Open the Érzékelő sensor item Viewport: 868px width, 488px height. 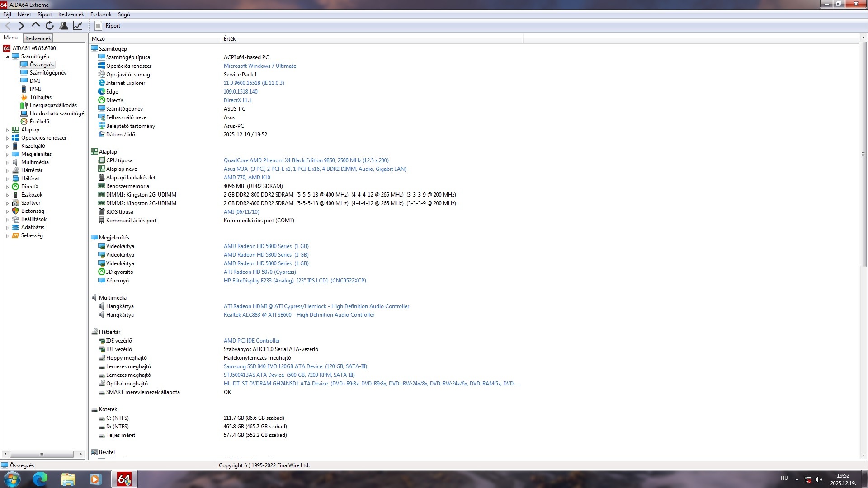coord(39,122)
